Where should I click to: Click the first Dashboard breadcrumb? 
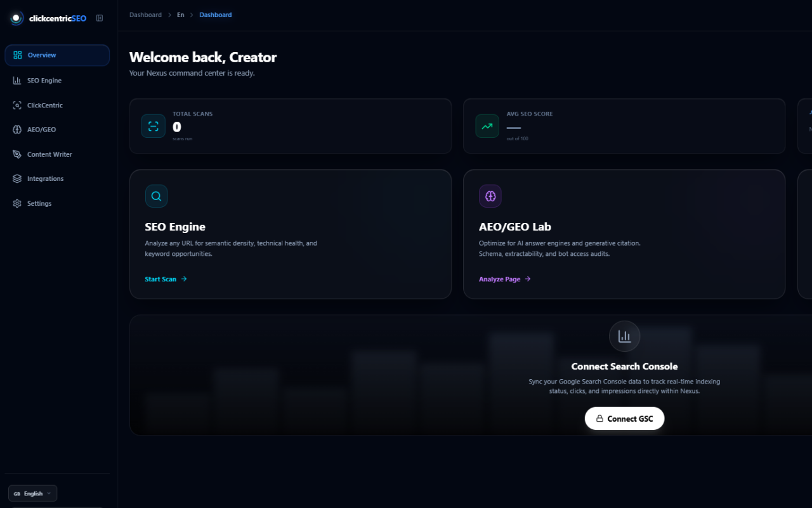click(x=145, y=15)
